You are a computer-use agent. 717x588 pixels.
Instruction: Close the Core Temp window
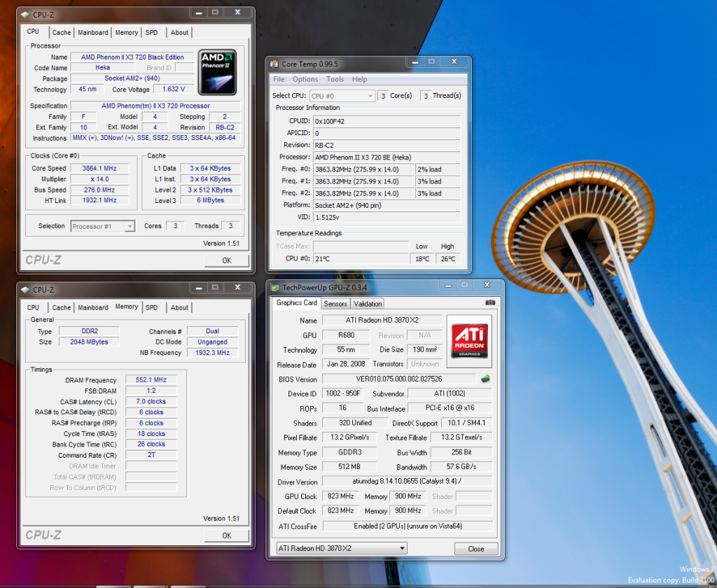pyautogui.click(x=454, y=62)
